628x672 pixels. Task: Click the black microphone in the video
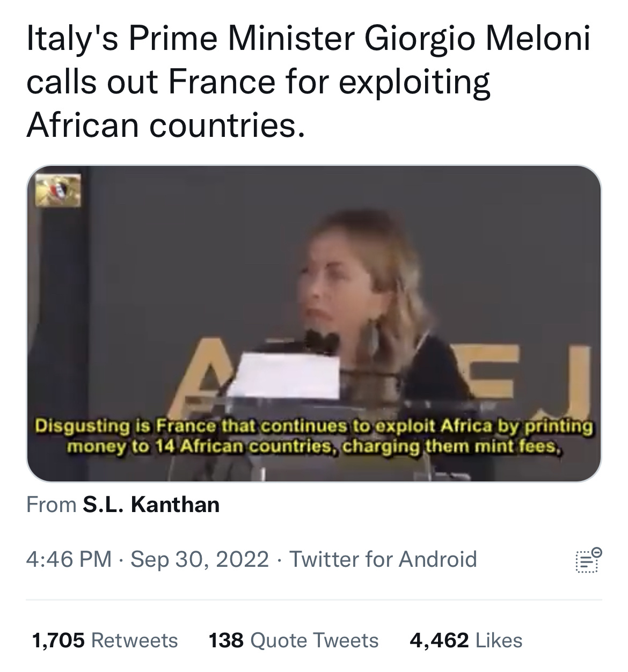point(321,341)
